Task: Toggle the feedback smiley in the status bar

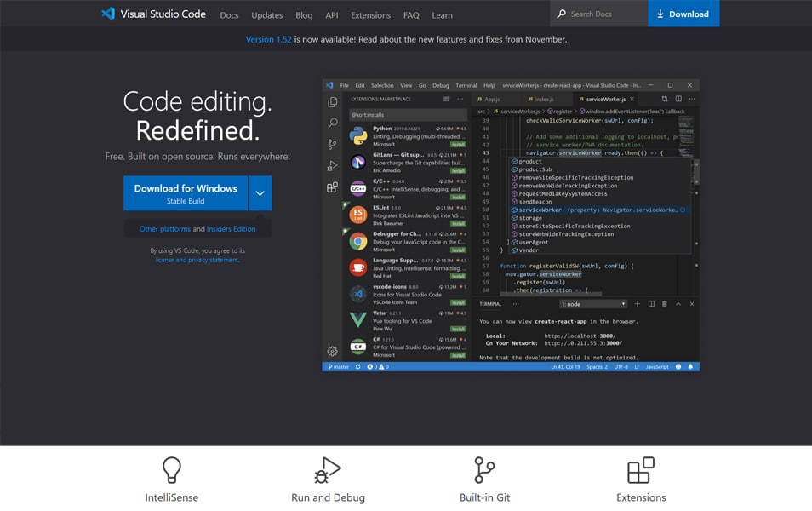Action: pyautogui.click(x=678, y=366)
